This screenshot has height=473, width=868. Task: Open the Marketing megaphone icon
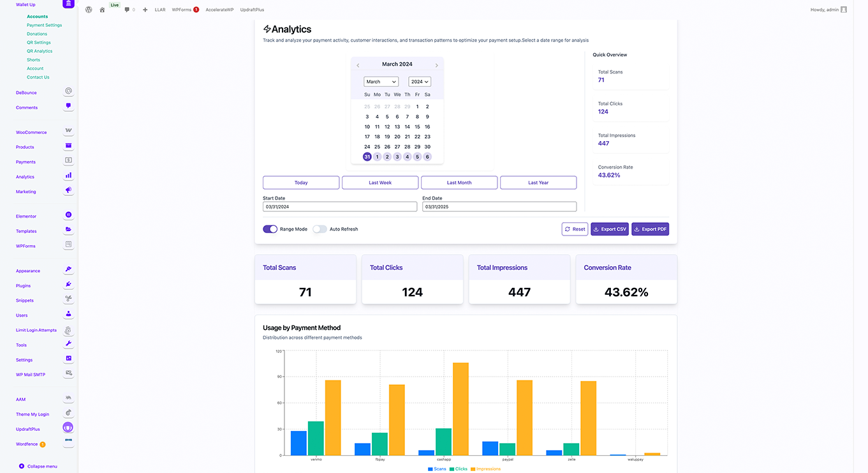pyautogui.click(x=68, y=190)
